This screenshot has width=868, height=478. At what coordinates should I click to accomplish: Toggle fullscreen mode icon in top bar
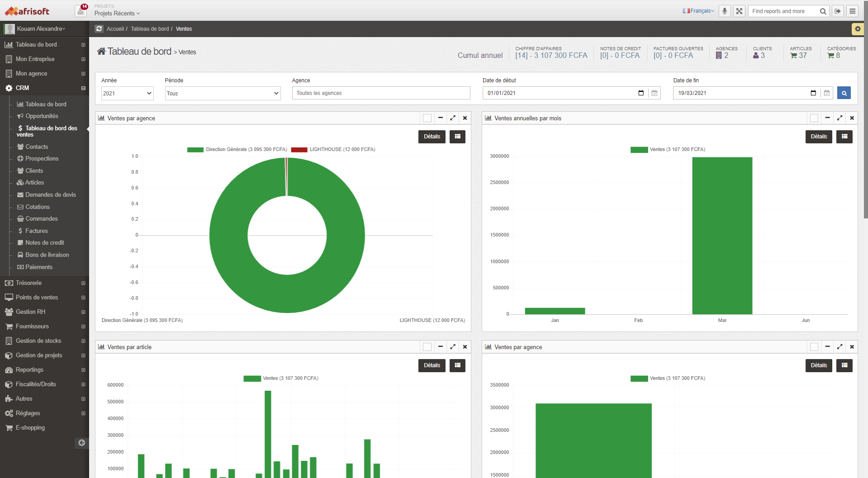click(739, 11)
